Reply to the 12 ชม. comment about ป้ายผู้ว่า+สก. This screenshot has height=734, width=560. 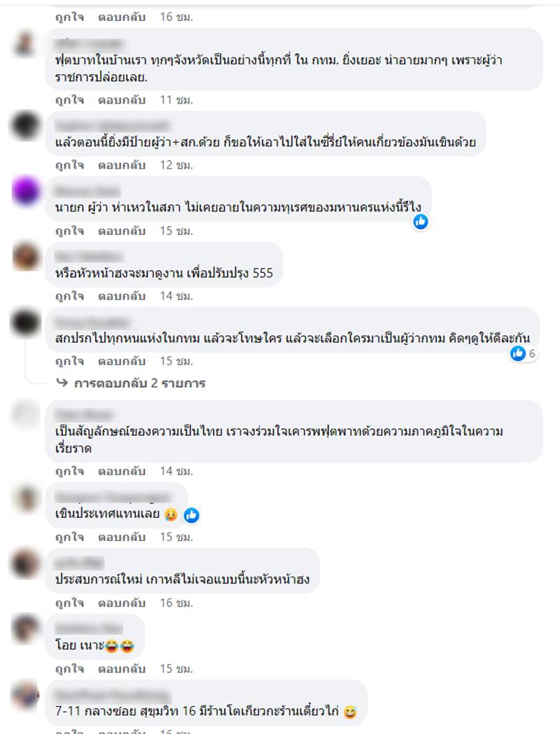[x=122, y=165]
